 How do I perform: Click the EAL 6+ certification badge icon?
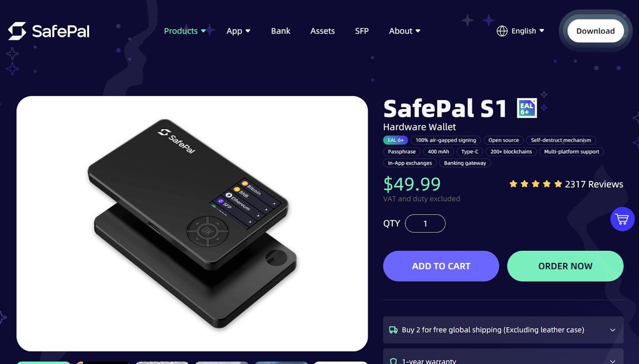click(x=527, y=108)
